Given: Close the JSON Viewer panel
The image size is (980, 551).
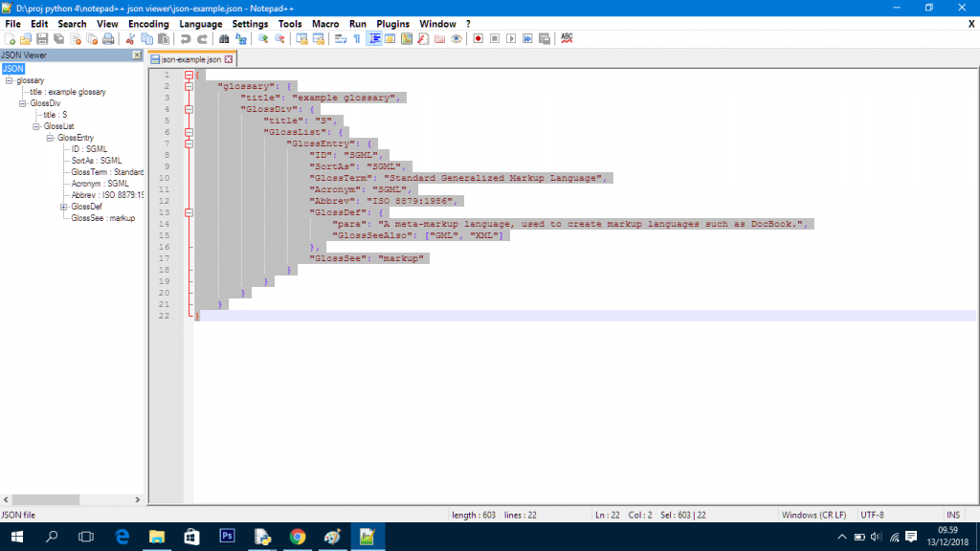Looking at the screenshot, I should point(136,55).
